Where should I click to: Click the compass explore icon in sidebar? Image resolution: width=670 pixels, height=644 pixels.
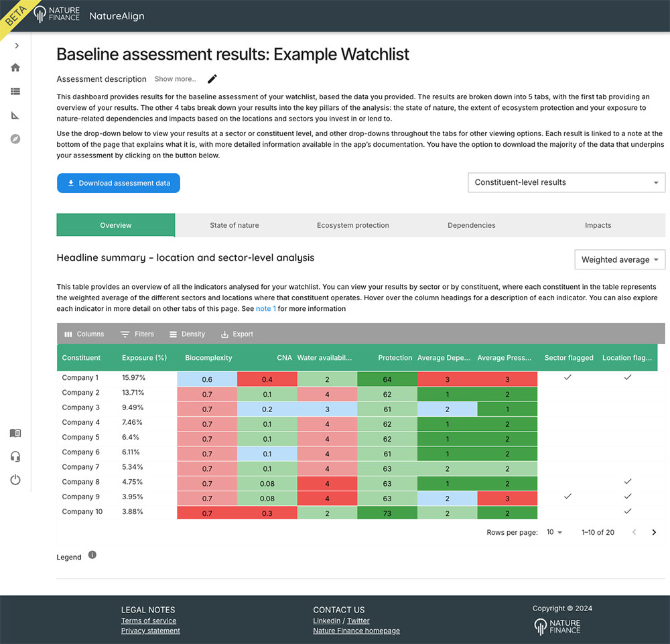[x=15, y=139]
